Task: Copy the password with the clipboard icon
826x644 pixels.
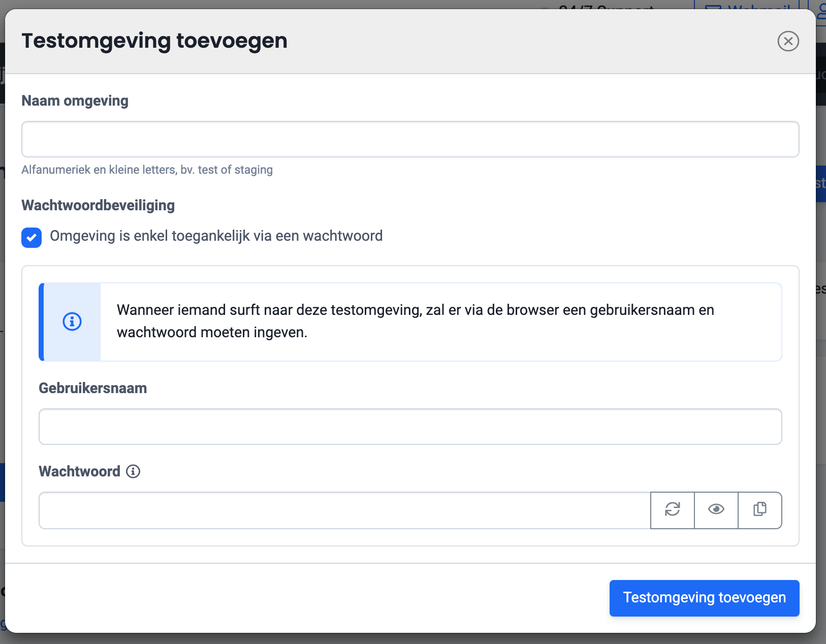Action: [759, 510]
